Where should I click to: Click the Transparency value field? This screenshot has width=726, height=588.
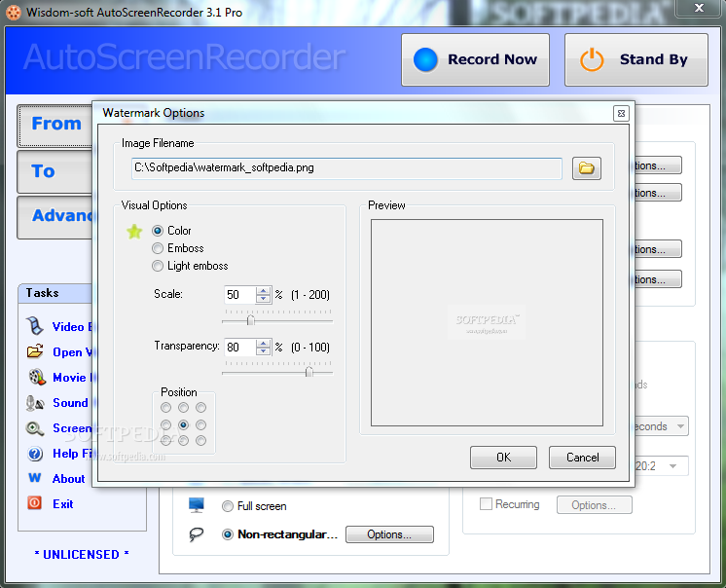pyautogui.click(x=239, y=348)
